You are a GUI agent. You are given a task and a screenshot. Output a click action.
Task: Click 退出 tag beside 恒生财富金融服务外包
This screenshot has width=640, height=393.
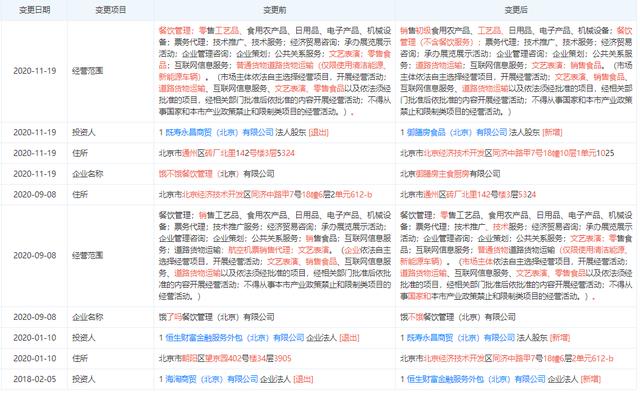pos(349,337)
